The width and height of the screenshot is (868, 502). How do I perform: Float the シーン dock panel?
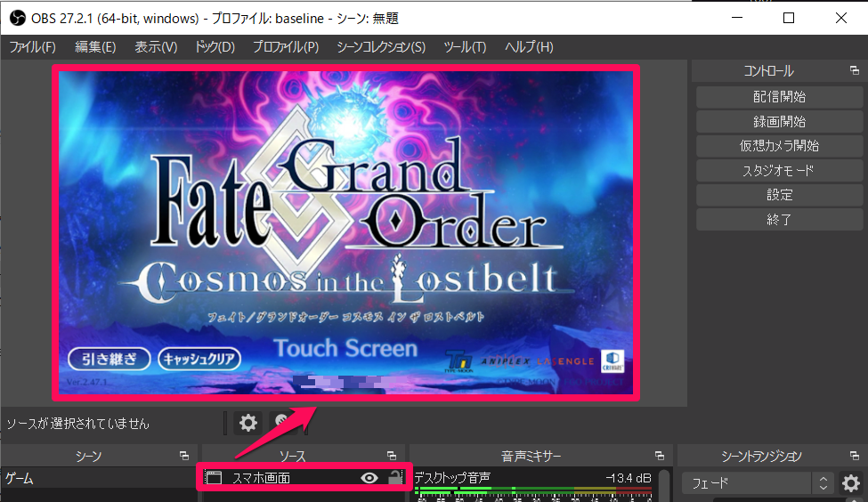[x=184, y=456]
